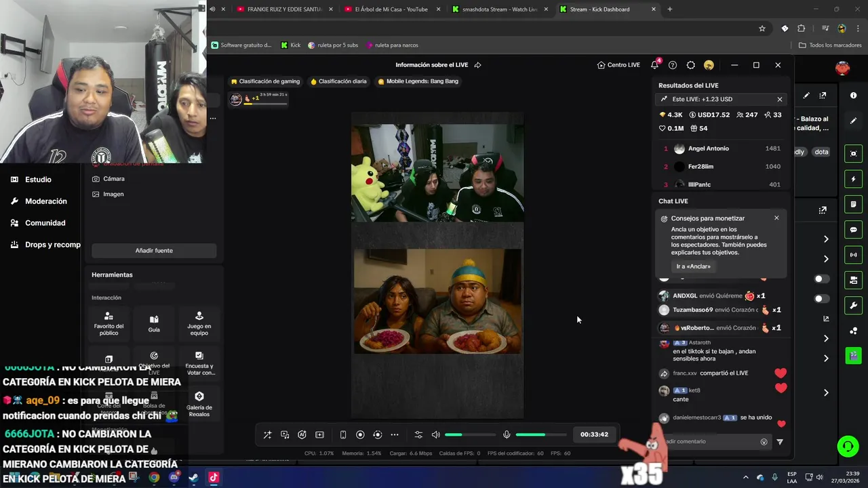Open Galería de Regalos tool
This screenshot has width=868, height=488.
(x=199, y=405)
